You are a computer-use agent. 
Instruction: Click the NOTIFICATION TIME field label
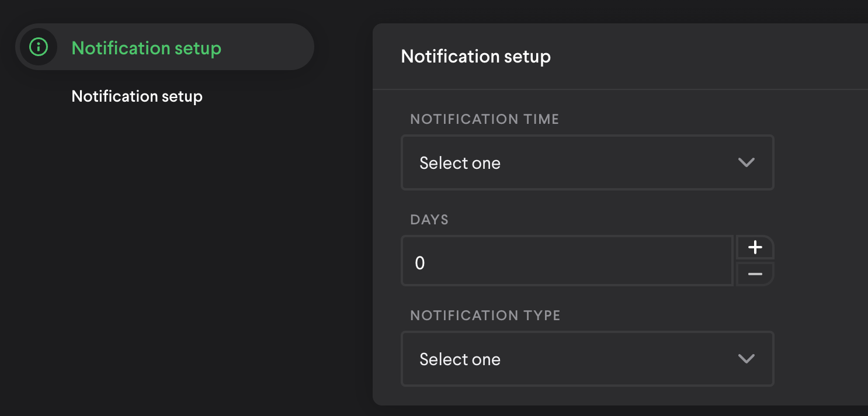coord(485,119)
